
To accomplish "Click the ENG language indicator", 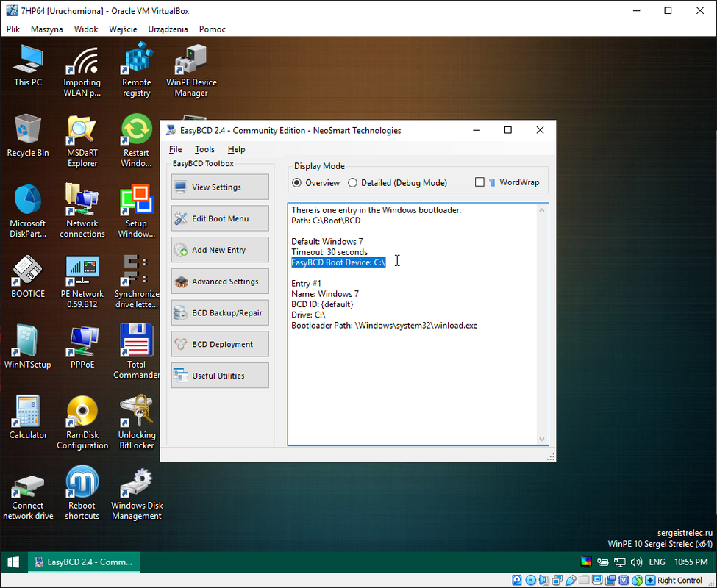I will 657,562.
